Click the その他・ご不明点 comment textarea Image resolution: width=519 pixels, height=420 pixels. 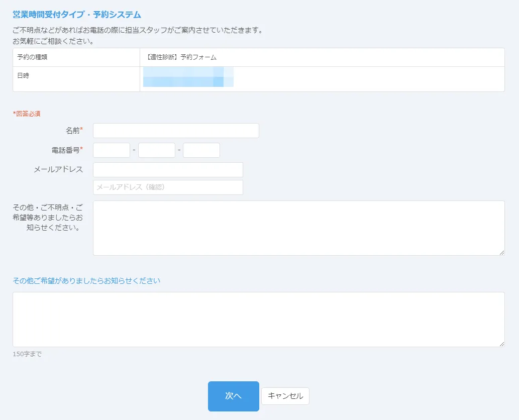(x=298, y=228)
